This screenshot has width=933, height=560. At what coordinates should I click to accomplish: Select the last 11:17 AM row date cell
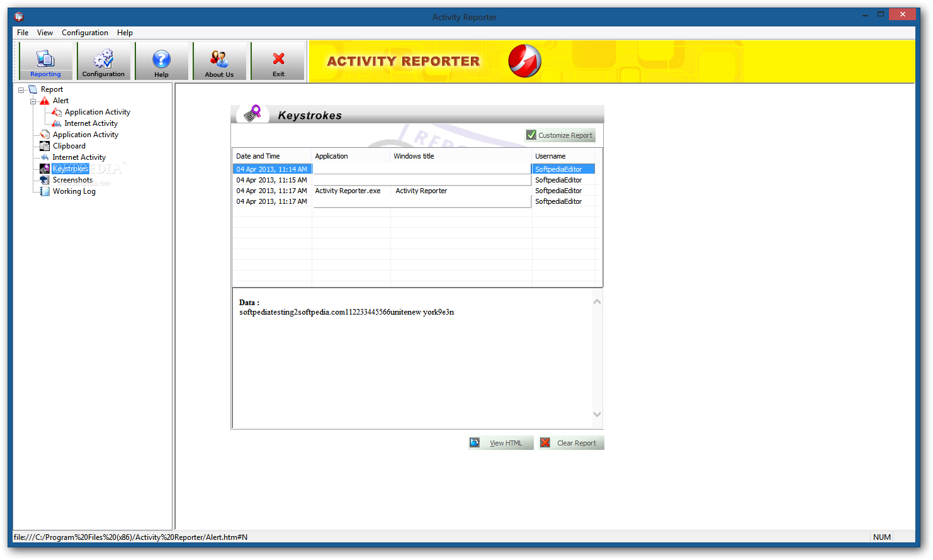pos(272,201)
